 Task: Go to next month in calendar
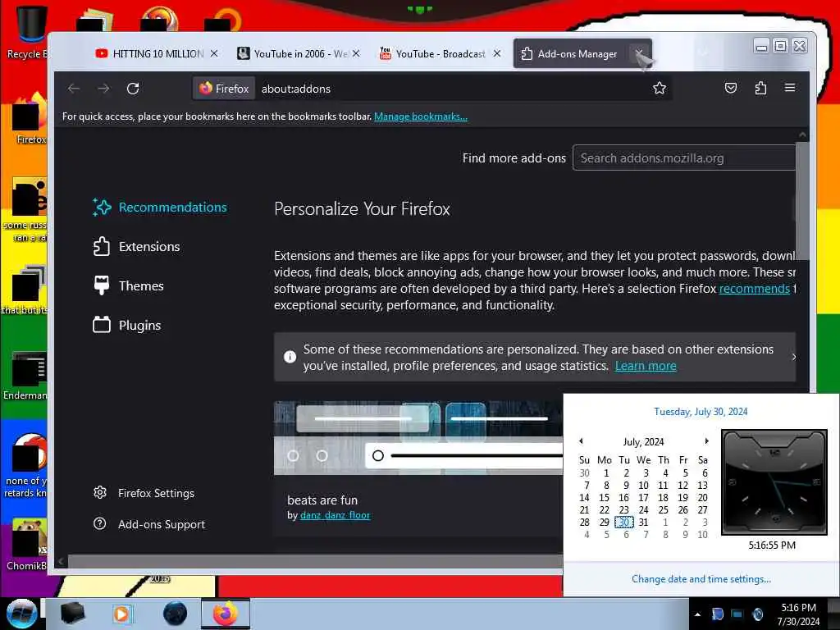click(x=706, y=441)
